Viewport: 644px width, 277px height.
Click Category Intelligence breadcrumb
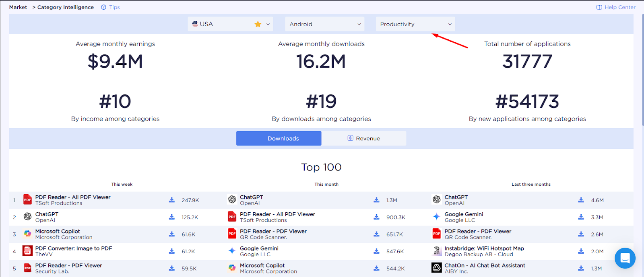tap(66, 7)
